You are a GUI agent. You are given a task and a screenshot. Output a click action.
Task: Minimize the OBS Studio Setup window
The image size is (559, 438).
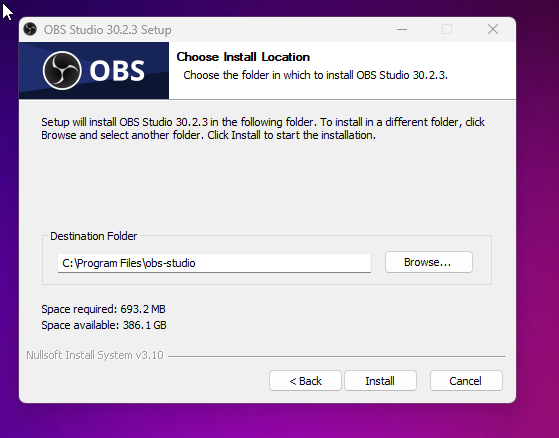(402, 29)
